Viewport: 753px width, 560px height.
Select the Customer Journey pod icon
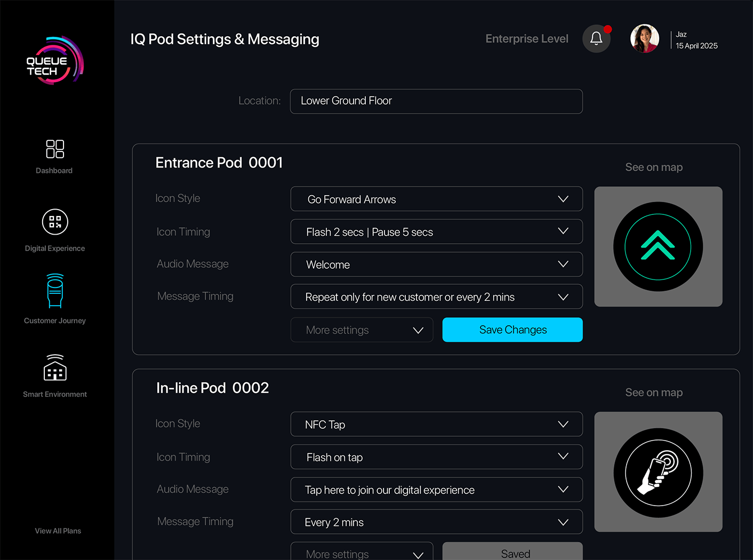coord(55,291)
